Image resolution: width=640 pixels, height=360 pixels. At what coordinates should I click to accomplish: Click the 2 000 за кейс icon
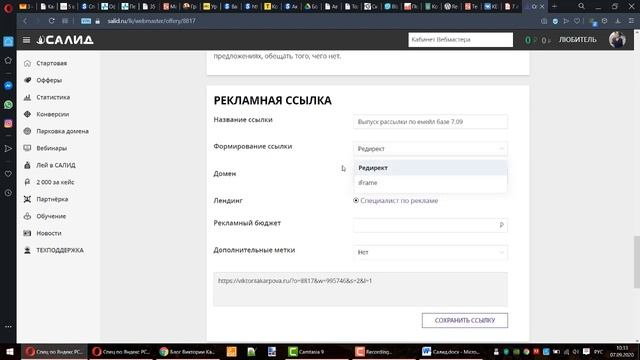pyautogui.click(x=27, y=182)
